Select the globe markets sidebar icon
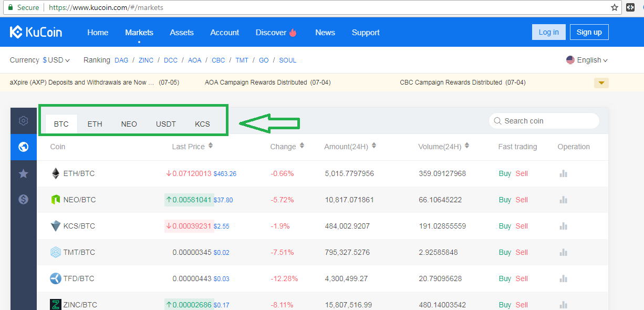This screenshot has height=310, width=644. pos(23,147)
